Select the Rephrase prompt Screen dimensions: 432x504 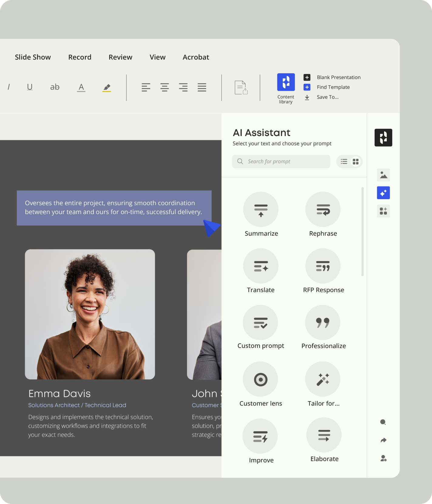tap(323, 209)
